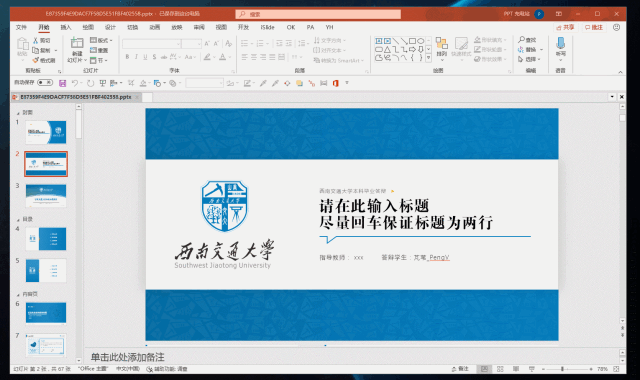The height and width of the screenshot is (380, 640).
Task: Expand the shapes gallery more arrow
Action: (429, 58)
